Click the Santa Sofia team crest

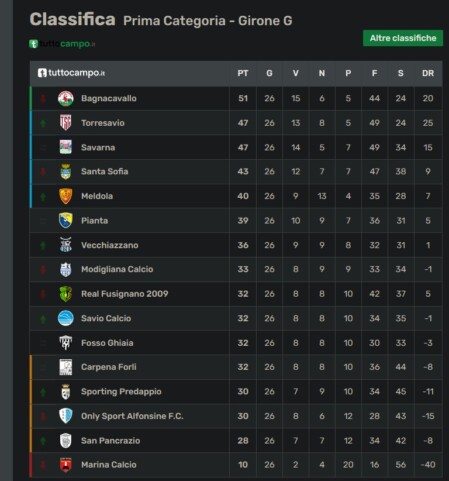66,172
